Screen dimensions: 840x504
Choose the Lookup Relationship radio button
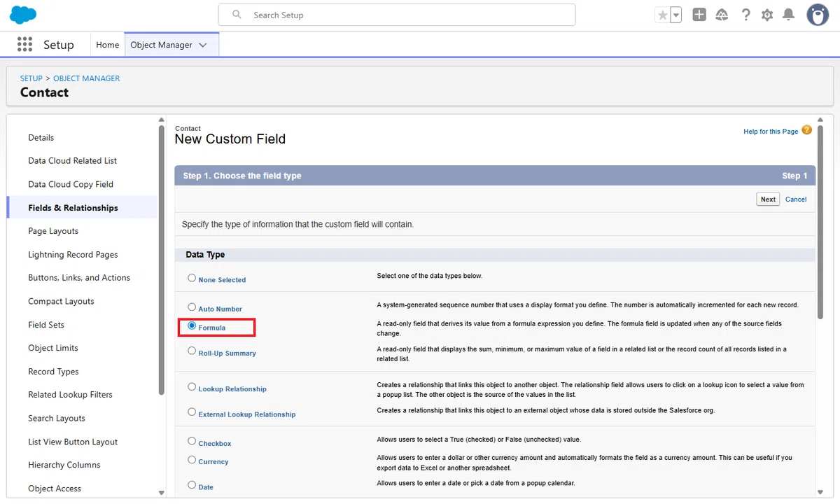point(192,386)
